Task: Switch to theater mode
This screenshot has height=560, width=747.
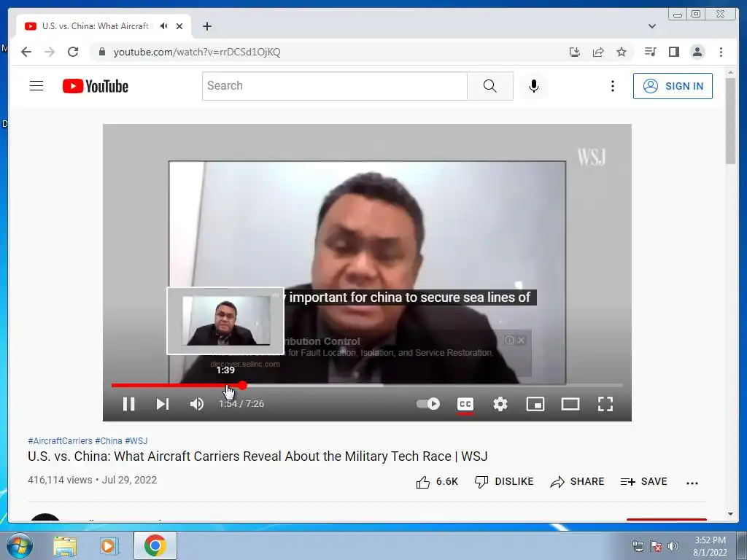Action: coord(570,404)
